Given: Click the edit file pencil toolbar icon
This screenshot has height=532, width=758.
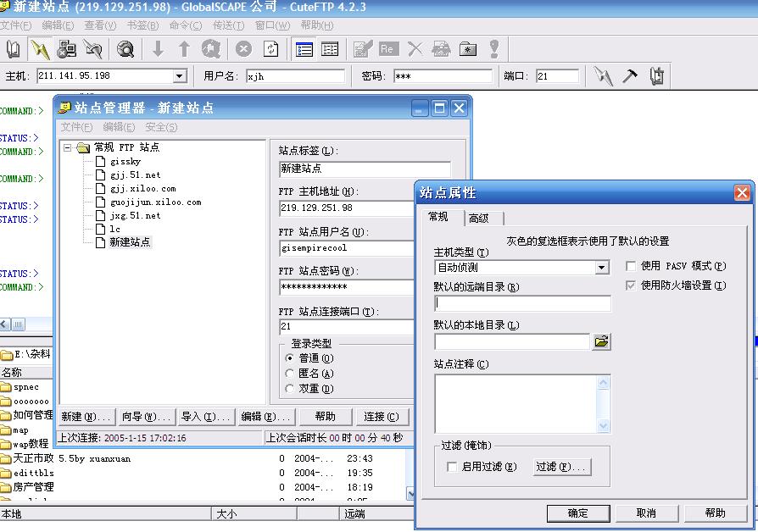Looking at the screenshot, I should pos(363,49).
